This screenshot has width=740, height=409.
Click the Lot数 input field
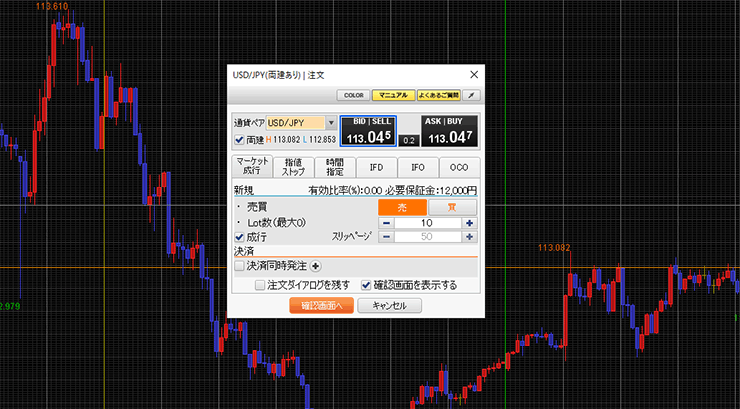coord(427,222)
